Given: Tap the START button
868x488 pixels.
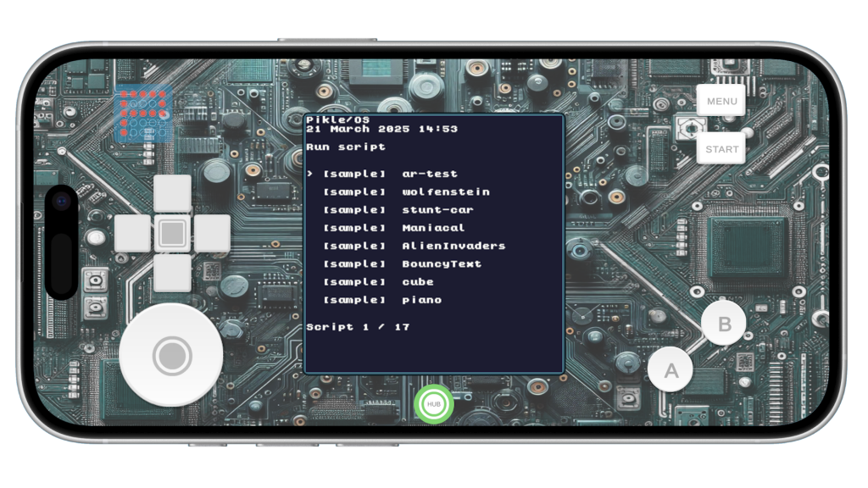Looking at the screenshot, I should coord(721,149).
